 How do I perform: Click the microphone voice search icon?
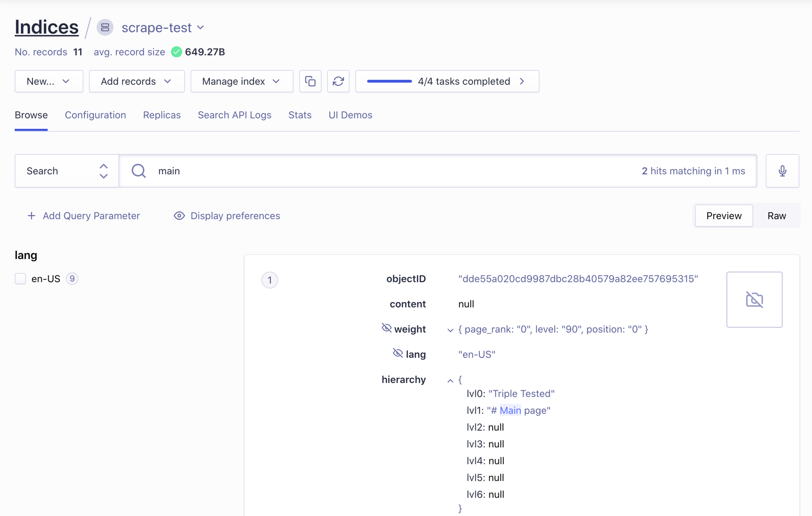coord(782,171)
